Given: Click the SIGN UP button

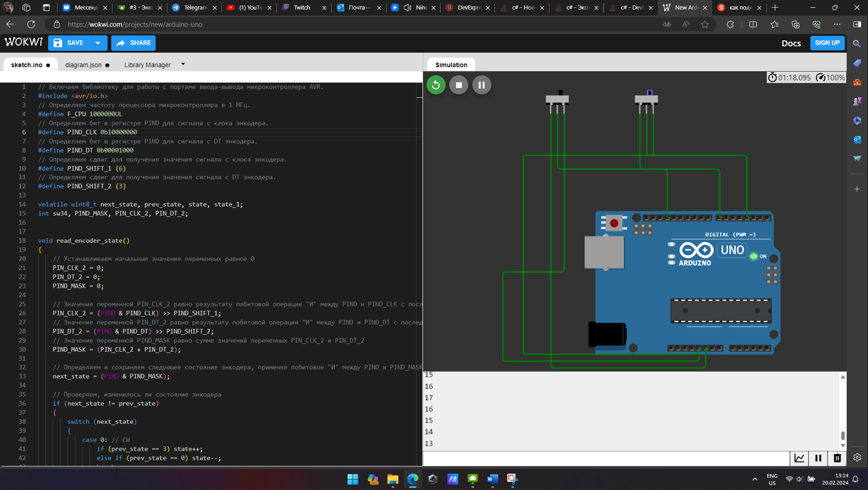Looking at the screenshot, I should point(827,43).
